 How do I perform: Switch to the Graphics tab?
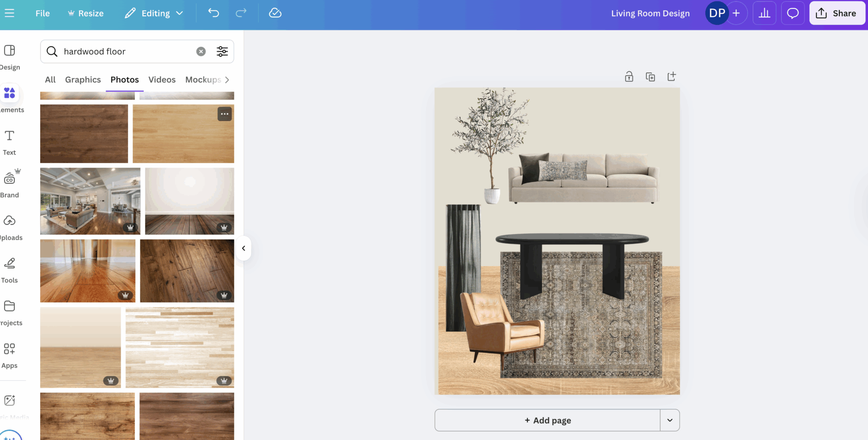83,80
